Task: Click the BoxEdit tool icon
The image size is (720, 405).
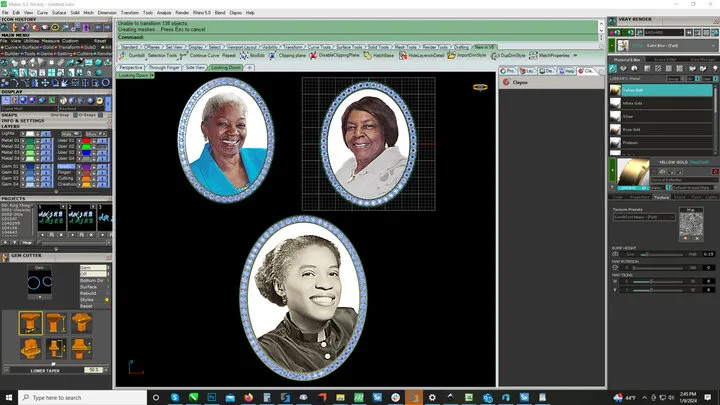Action: tap(243, 56)
